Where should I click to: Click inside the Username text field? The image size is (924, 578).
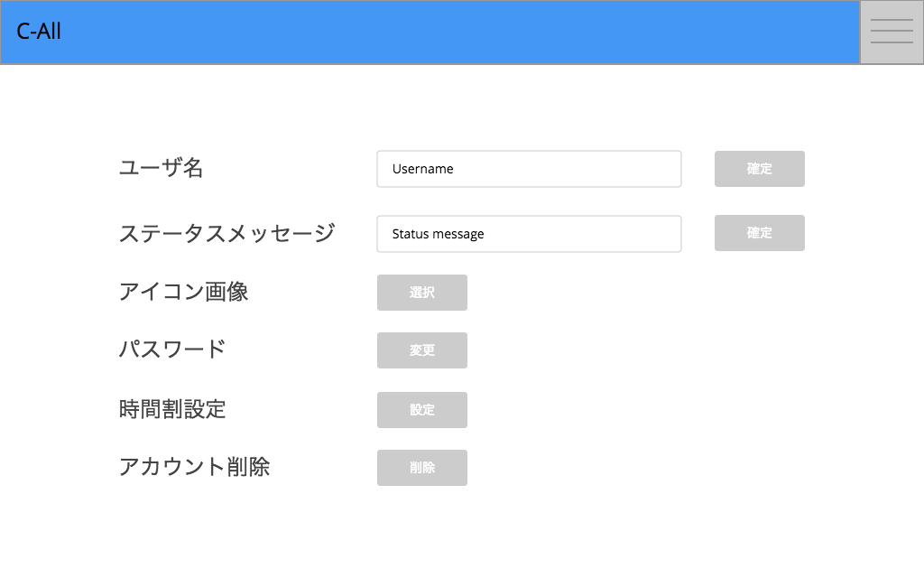pyautogui.click(x=529, y=168)
